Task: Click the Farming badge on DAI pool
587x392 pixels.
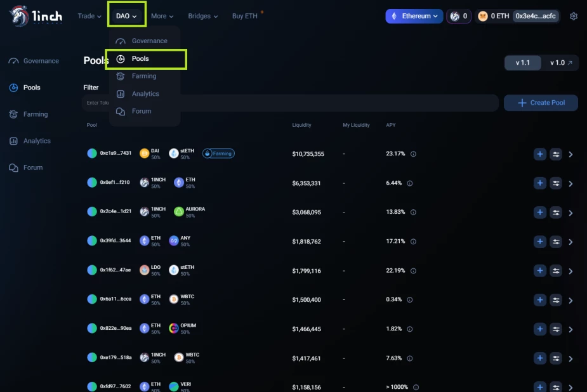Action: click(219, 154)
